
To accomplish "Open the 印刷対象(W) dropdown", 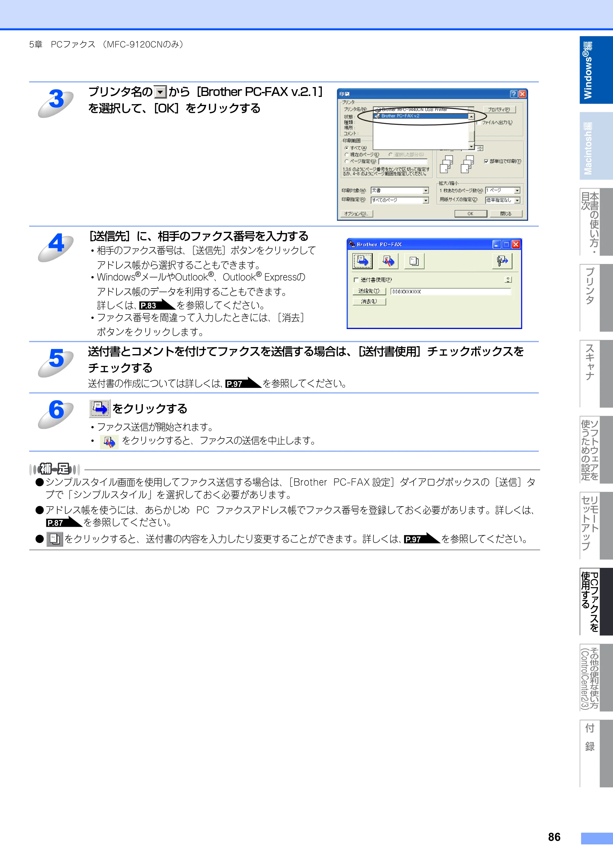I will coord(426,190).
